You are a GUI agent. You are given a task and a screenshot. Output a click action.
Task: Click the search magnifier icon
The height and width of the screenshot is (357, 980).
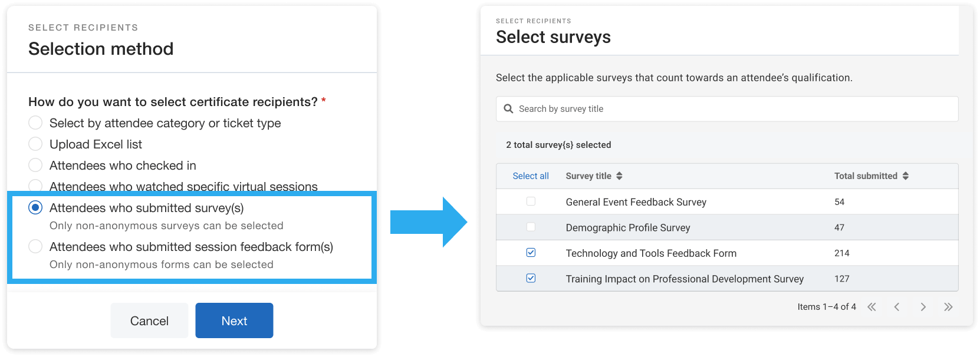pyautogui.click(x=508, y=109)
